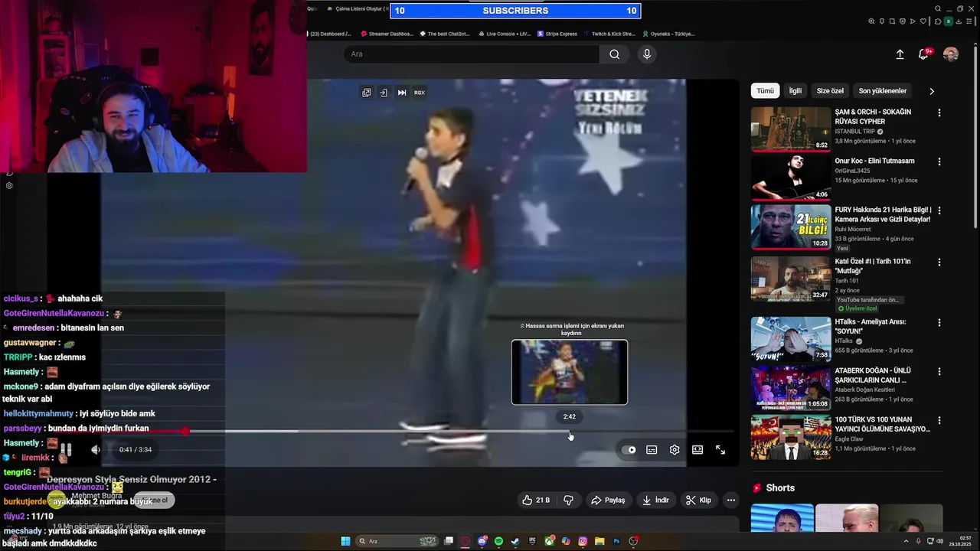Viewport: 980px width, 551px height.
Task: Open 'Stripe Express' bookmark
Action: 557,34
